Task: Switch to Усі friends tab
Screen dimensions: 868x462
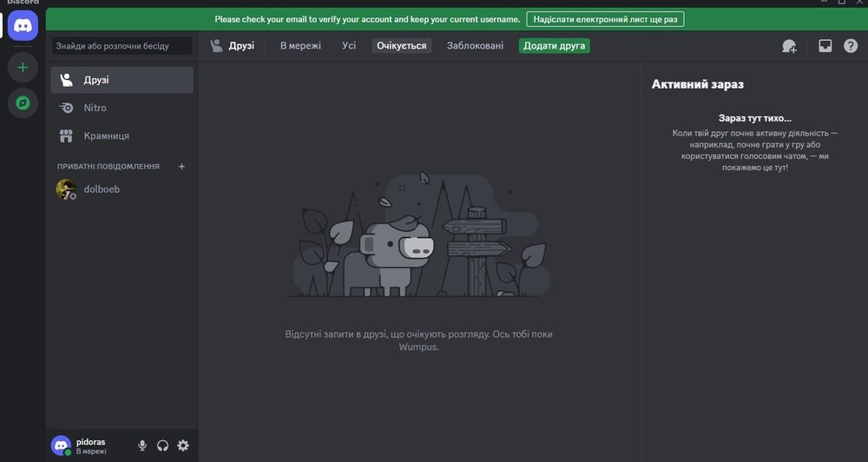Action: (x=349, y=45)
